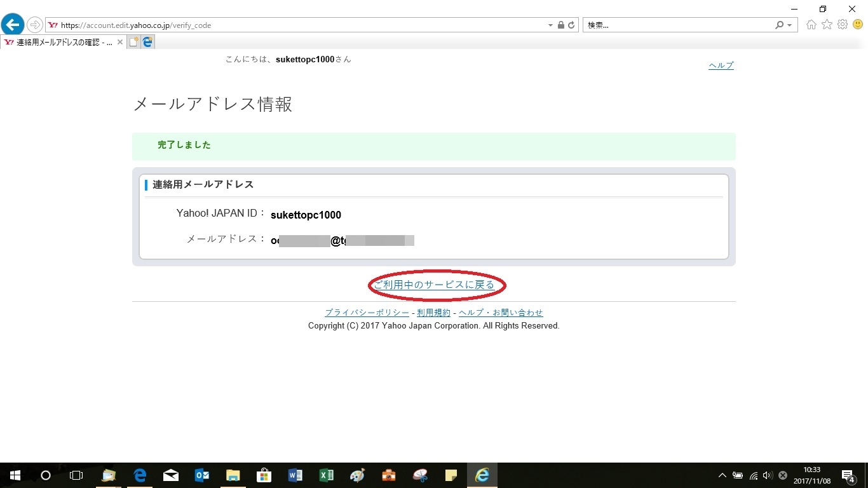Open a new tab with the blank tab button
This screenshot has width=868, height=488.
(133, 42)
